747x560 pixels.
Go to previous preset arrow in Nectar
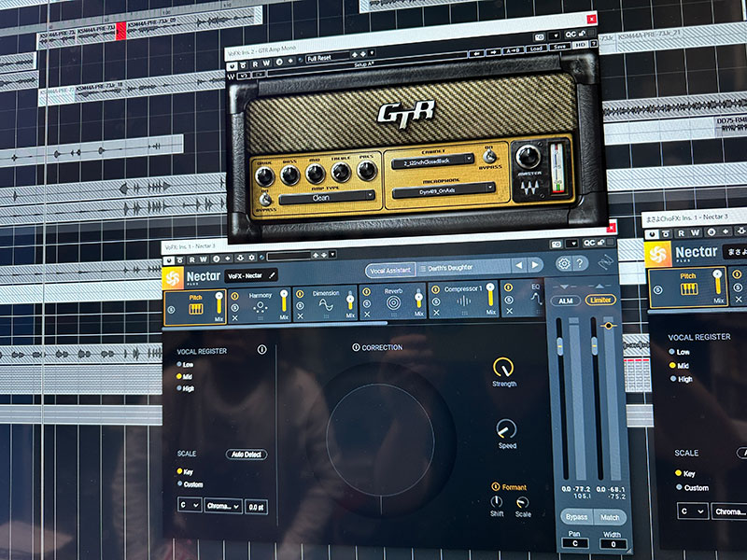(x=519, y=265)
